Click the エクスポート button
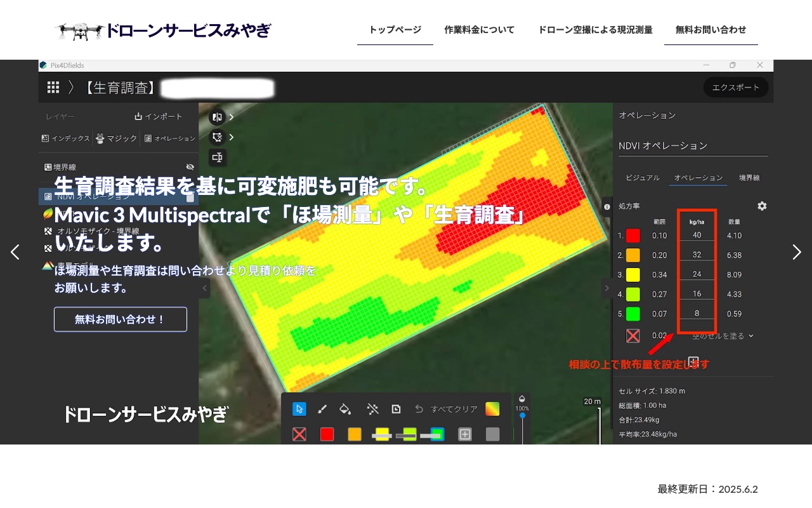The image size is (812, 508). click(736, 88)
